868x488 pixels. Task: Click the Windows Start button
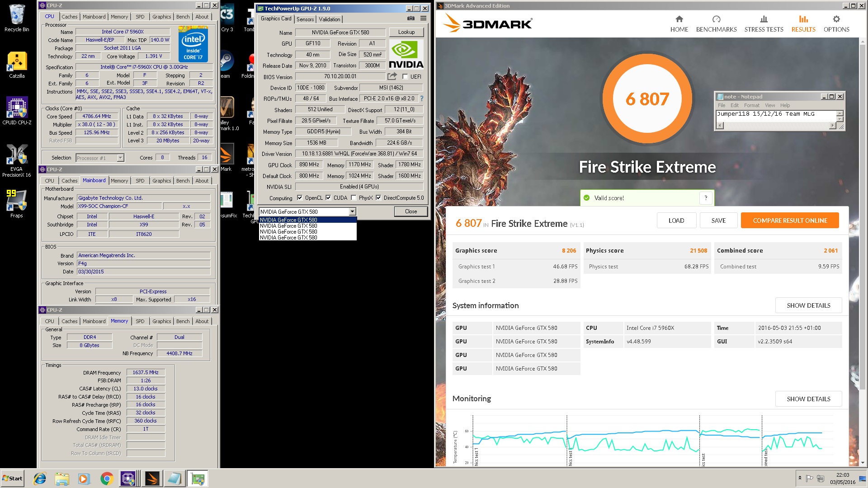[12, 479]
